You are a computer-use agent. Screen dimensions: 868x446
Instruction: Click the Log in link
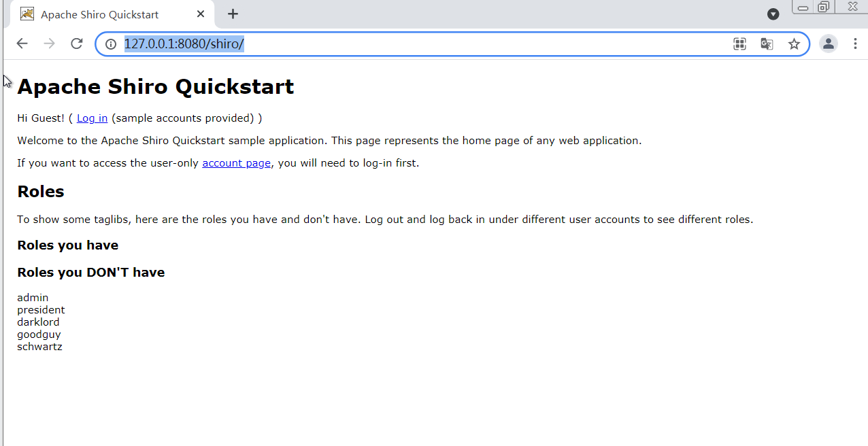92,118
